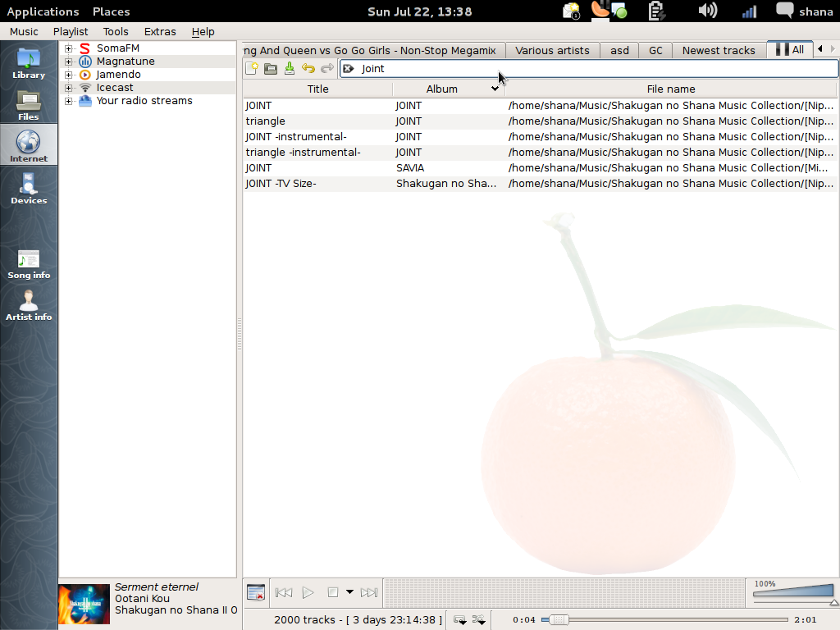This screenshot has height=630, width=840.
Task: Click the SomaFM service icon
Action: pos(84,48)
